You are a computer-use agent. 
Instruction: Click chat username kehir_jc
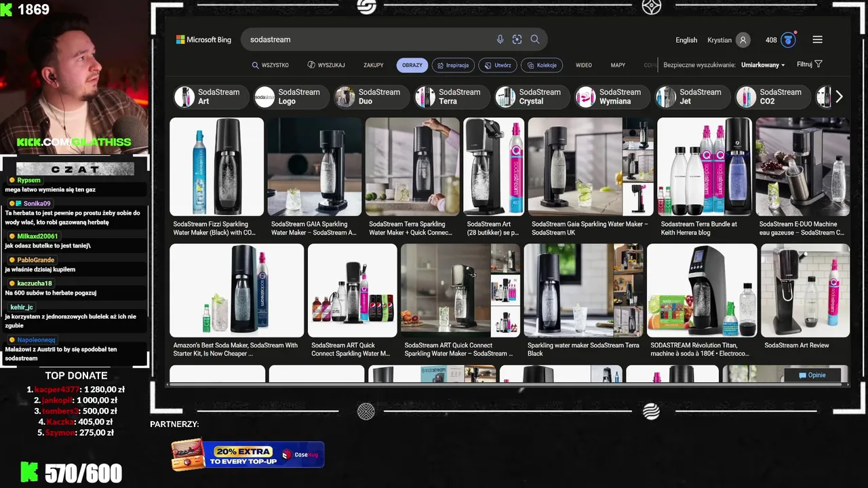point(22,307)
